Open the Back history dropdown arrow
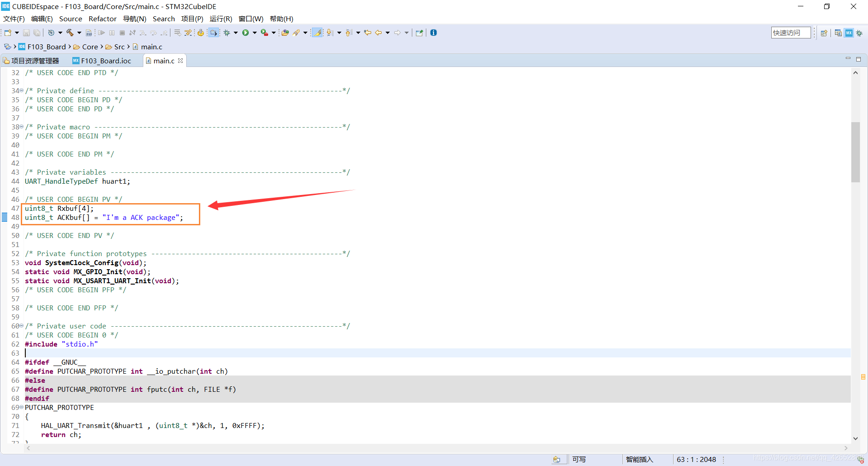Viewport: 868px width, 466px height. coord(387,33)
